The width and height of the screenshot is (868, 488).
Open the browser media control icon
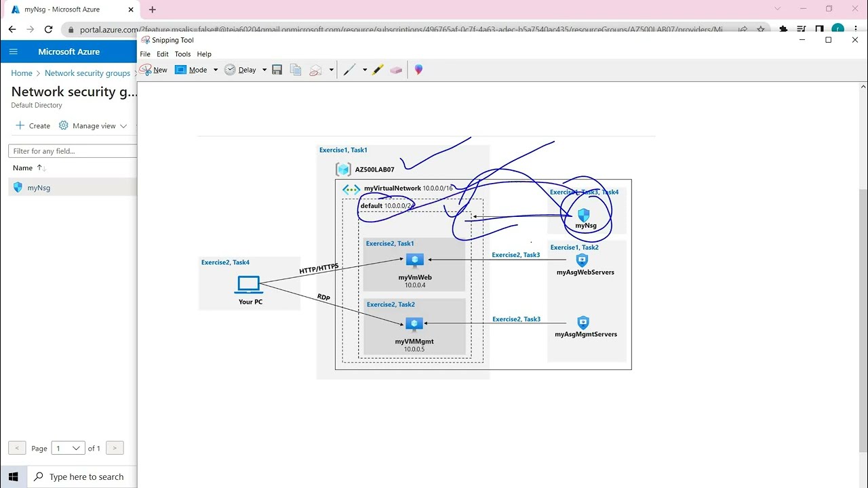click(802, 30)
